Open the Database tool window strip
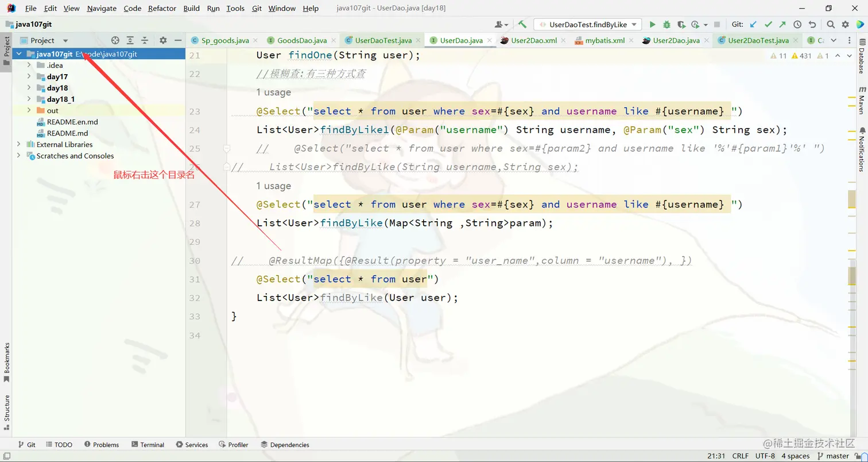This screenshot has height=462, width=868. (x=862, y=57)
